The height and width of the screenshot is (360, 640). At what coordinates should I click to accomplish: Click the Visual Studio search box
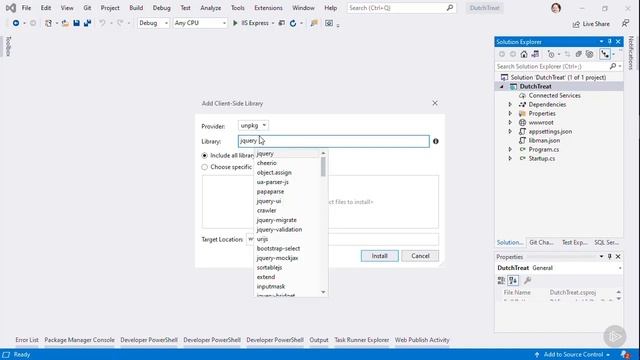(401, 8)
